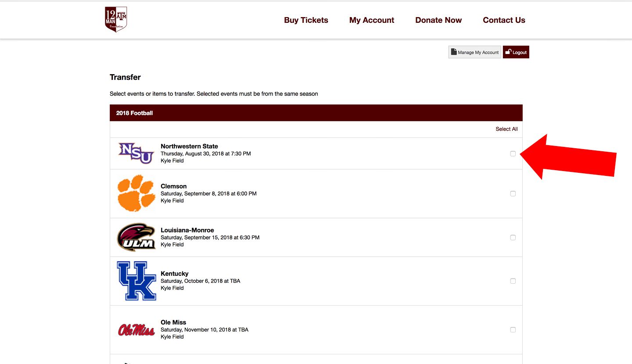Check the Northwestern State game checkbox
The image size is (632, 364).
click(x=513, y=153)
